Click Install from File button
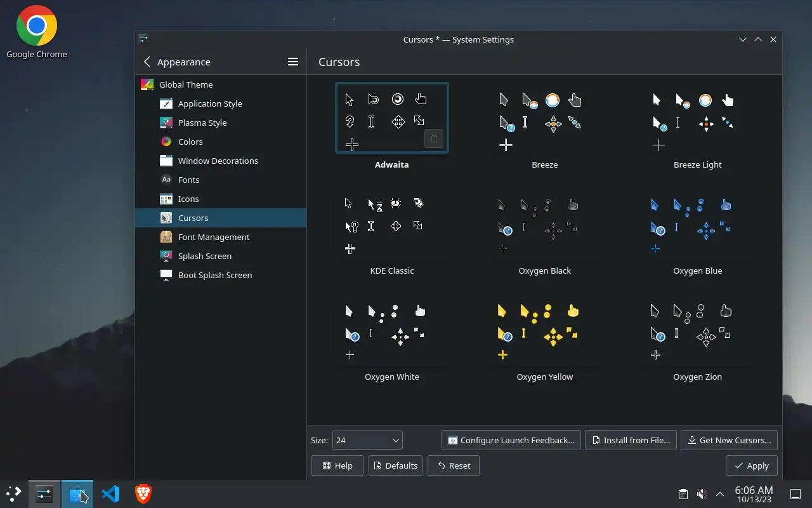Image resolution: width=812 pixels, height=508 pixels. click(x=631, y=440)
